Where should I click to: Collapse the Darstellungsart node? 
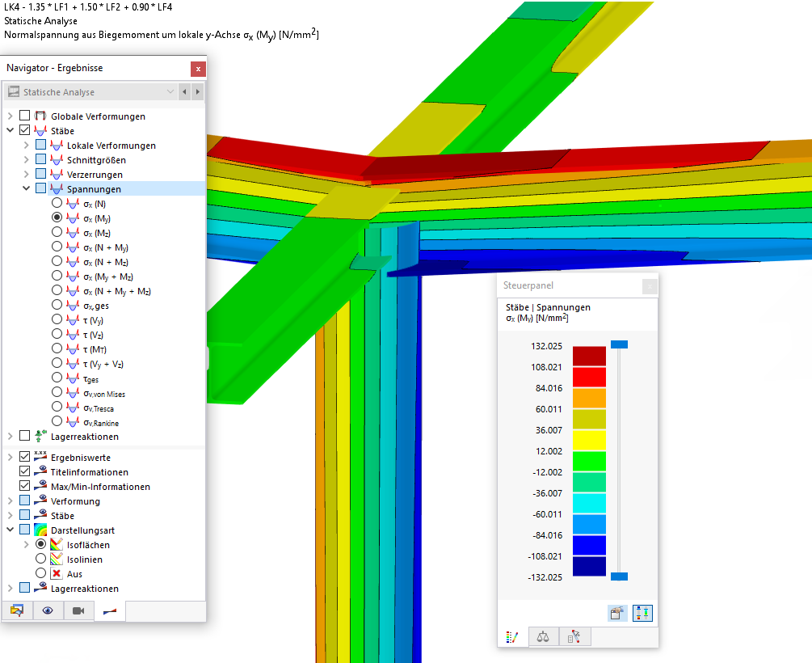click(11, 530)
